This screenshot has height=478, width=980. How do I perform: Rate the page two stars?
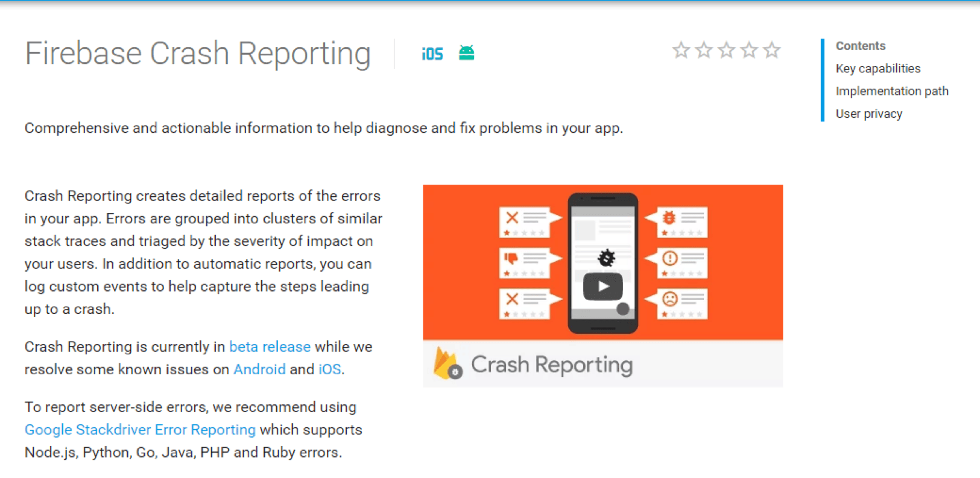pos(704,50)
